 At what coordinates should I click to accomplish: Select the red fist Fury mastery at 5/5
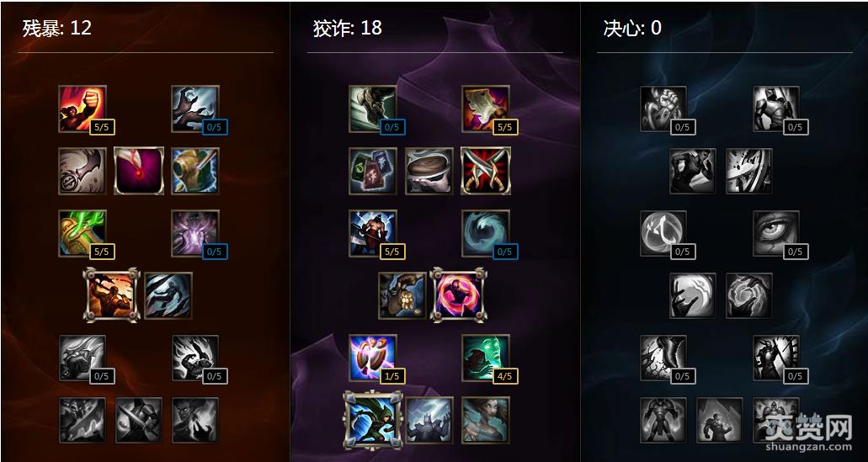click(x=82, y=109)
